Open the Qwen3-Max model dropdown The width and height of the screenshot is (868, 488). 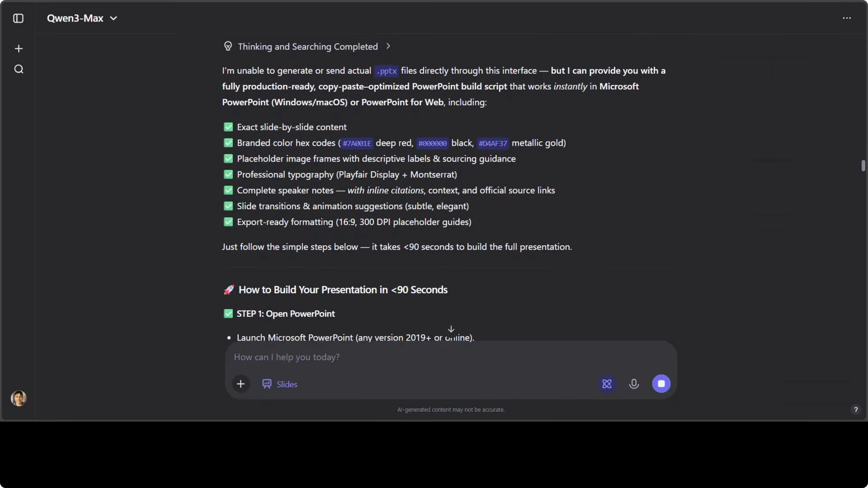click(82, 18)
